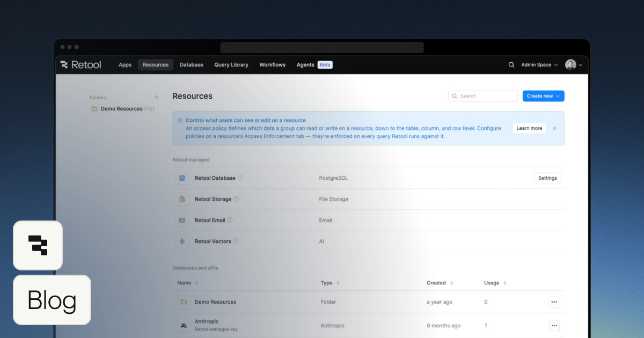This screenshot has height=338, width=644.
Task: Click the File Storage type text
Action: (334, 199)
